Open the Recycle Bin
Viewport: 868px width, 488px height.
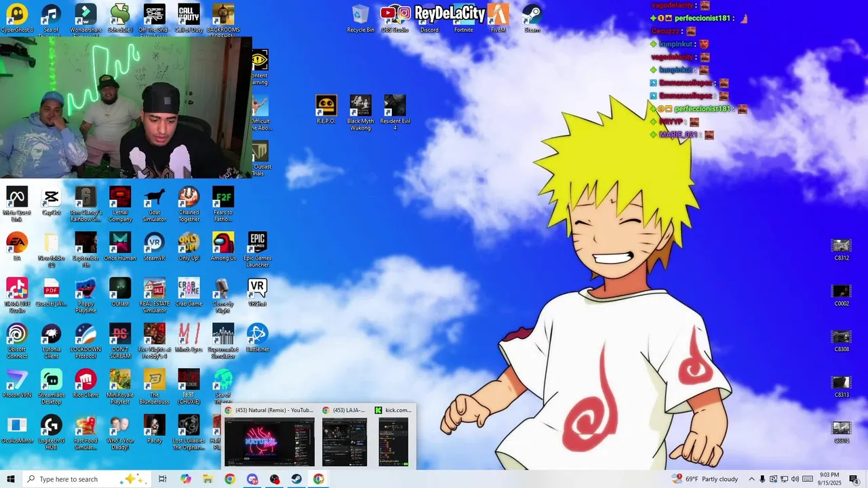coord(361,18)
